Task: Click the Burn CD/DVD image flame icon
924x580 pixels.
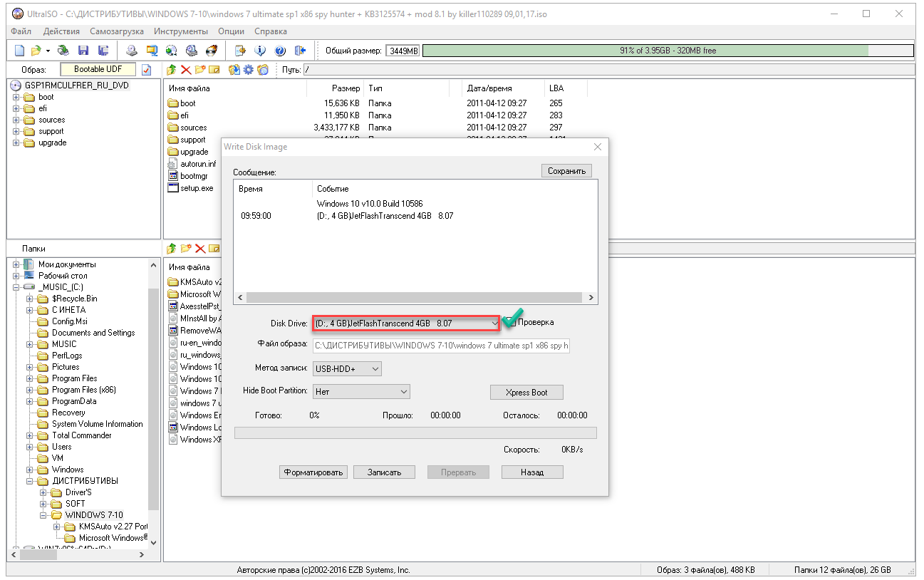Action: (211, 51)
